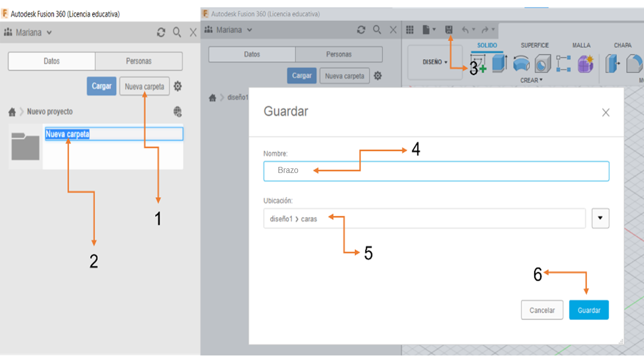644x362 pixels.
Task: Switch to the SUPERFICIE tab
Action: pyautogui.click(x=535, y=45)
